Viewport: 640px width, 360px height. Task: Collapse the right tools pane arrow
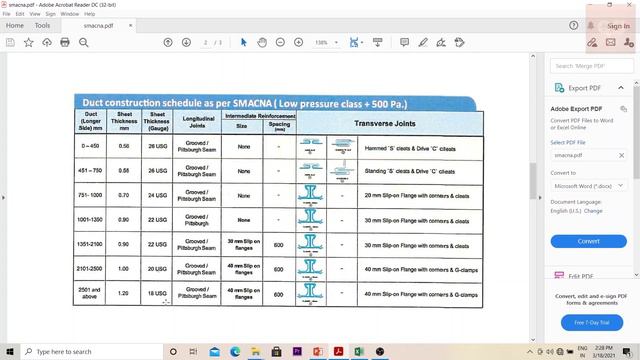click(540, 198)
